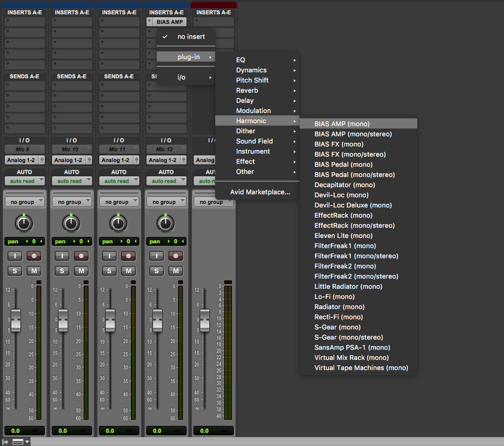The image size is (504, 446).
Task: Solo the Mic 12 track
Action: pyautogui.click(x=157, y=271)
